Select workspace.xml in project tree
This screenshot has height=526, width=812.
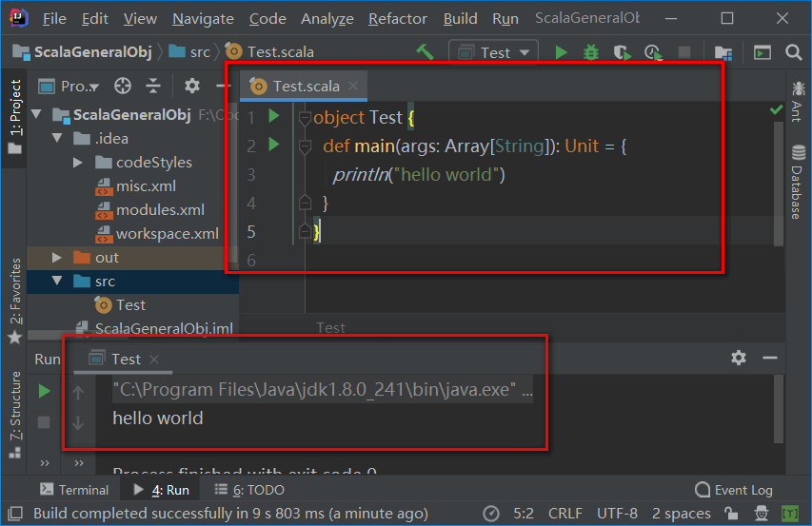point(157,233)
